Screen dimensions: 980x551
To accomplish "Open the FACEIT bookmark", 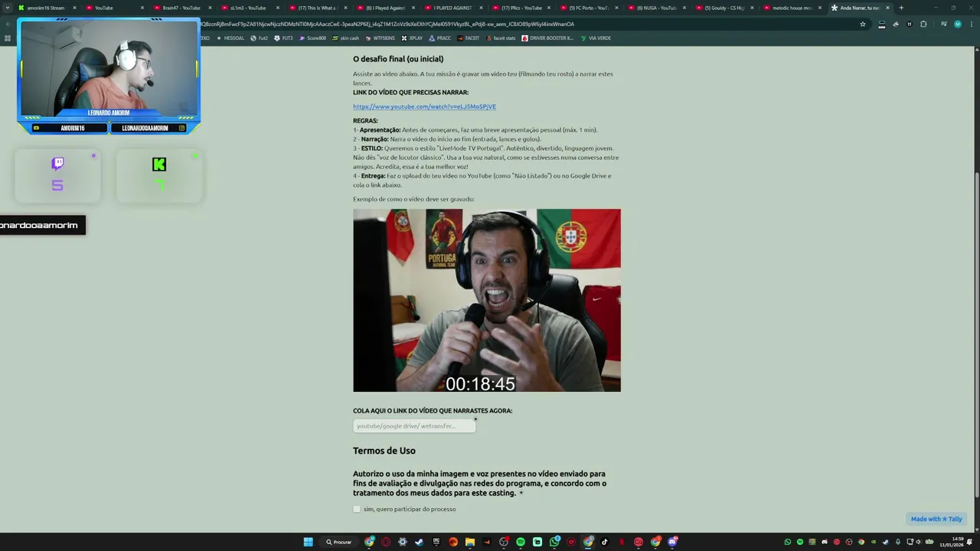I will point(469,38).
